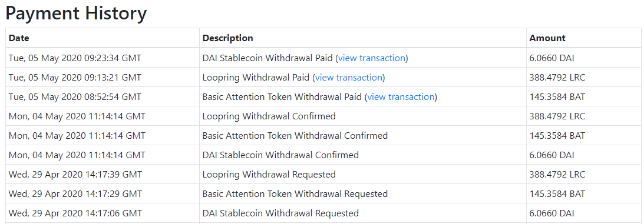Open Basic Attention Token view transaction link
Screen dimensions: 644x224
(401, 97)
